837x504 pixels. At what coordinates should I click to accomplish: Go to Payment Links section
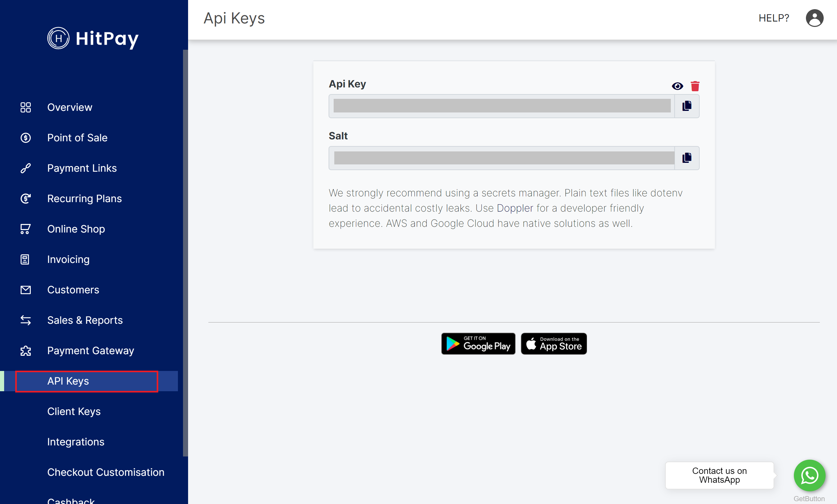coord(82,168)
